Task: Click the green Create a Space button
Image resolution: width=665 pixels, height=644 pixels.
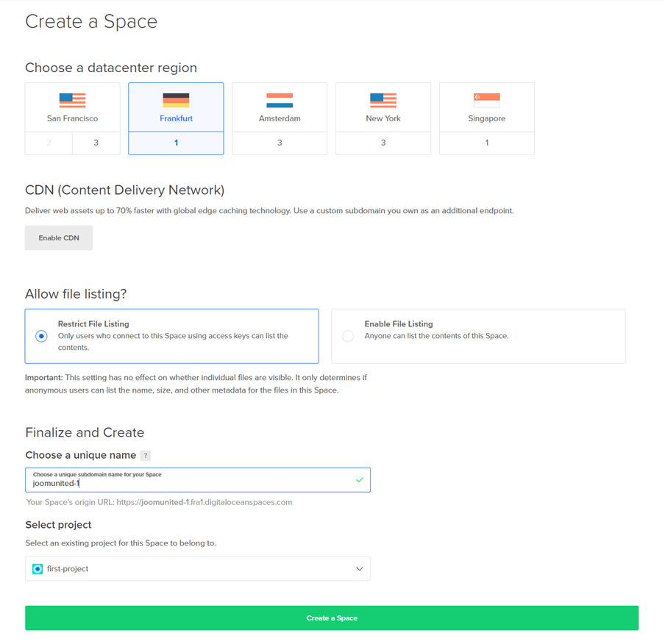Action: [x=332, y=618]
